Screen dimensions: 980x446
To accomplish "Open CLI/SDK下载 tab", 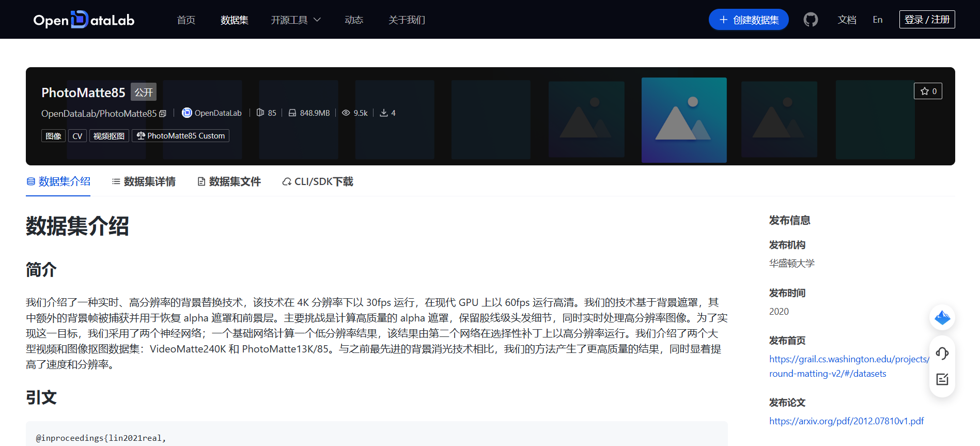I will [318, 181].
